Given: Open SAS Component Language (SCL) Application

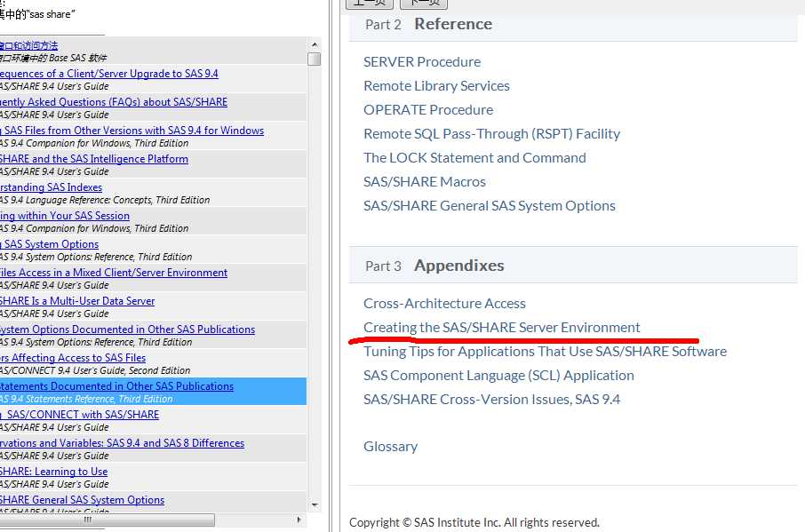Looking at the screenshot, I should pyautogui.click(x=498, y=376).
